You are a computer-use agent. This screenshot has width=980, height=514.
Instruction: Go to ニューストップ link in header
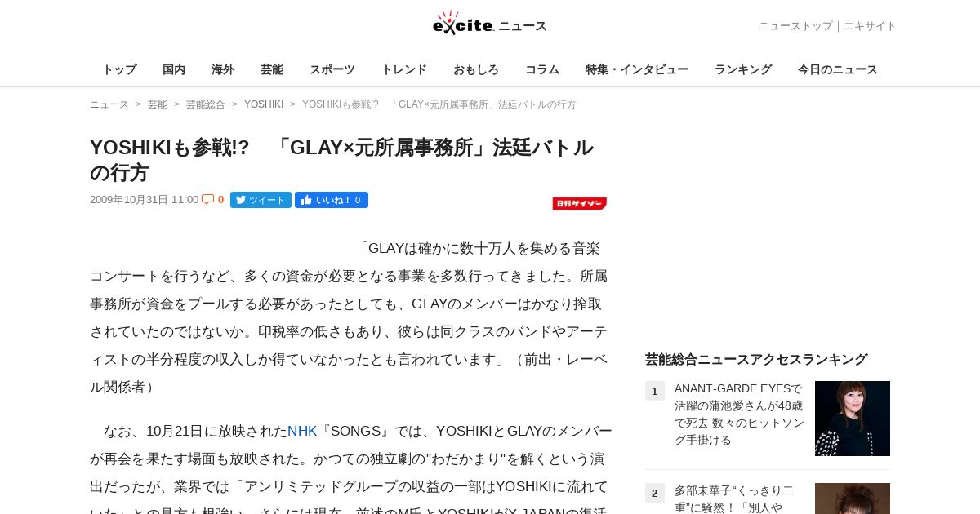(x=795, y=26)
